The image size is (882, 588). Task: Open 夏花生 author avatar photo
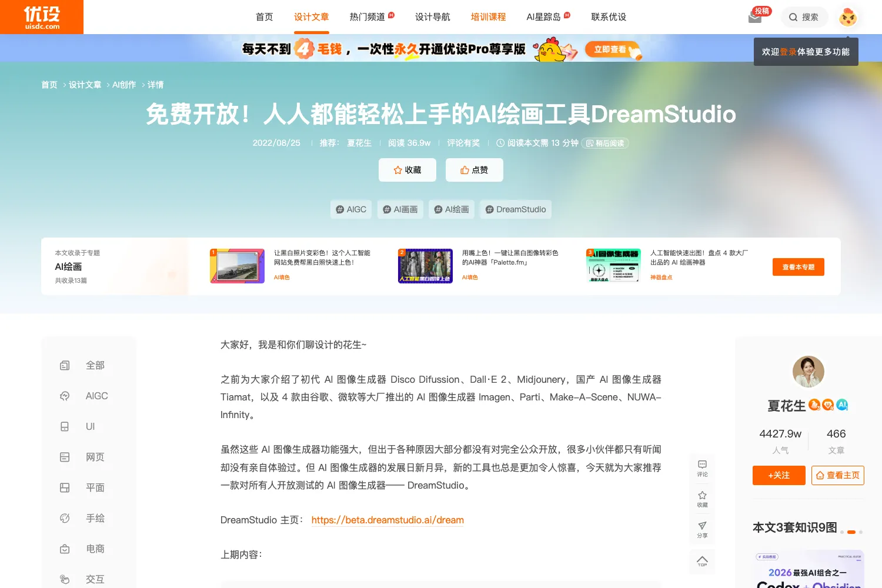pyautogui.click(x=808, y=372)
